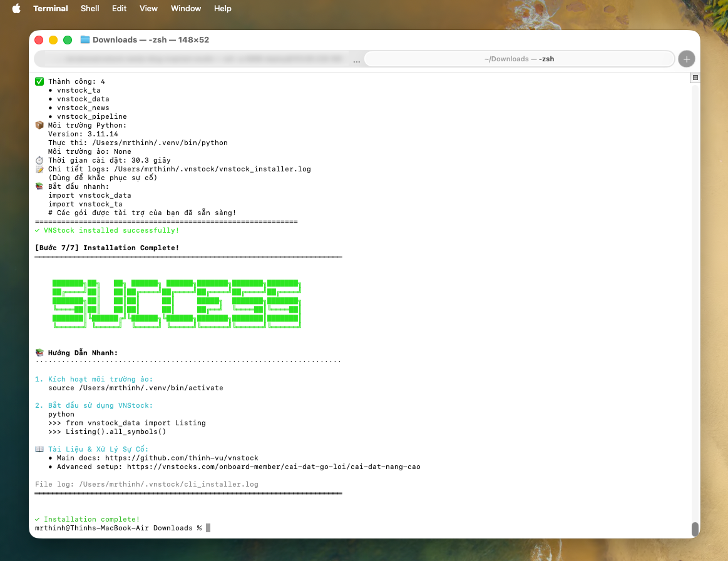
Task: Open the View menu
Action: pos(148,8)
